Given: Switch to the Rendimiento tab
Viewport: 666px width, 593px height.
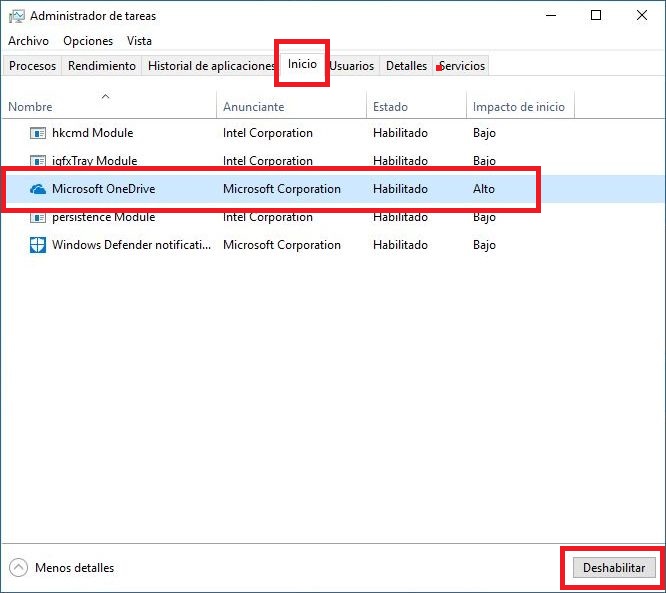Looking at the screenshot, I should (102, 66).
